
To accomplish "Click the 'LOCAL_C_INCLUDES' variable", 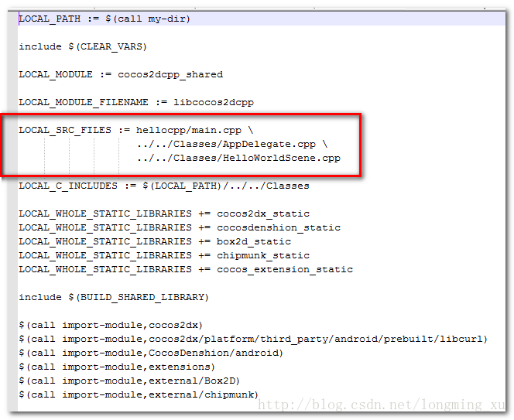I will pos(68,186).
